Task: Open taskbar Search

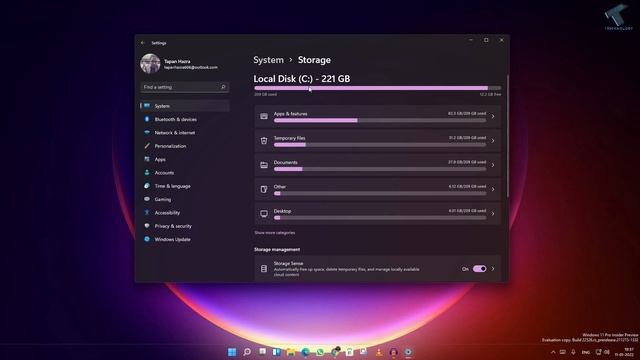Action: point(247,352)
